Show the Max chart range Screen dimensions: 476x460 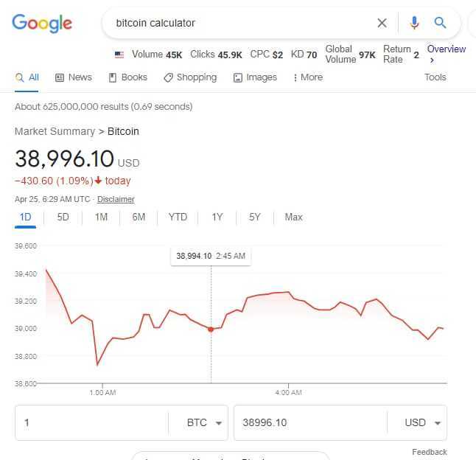point(293,217)
